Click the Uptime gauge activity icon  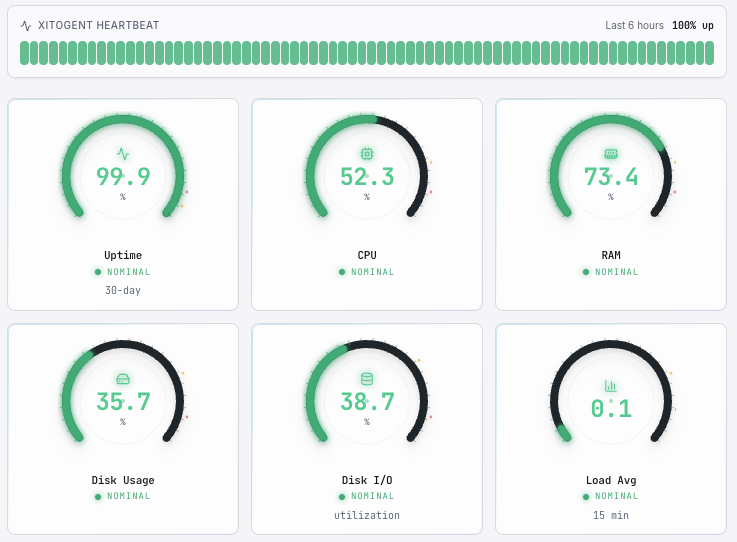[123, 154]
